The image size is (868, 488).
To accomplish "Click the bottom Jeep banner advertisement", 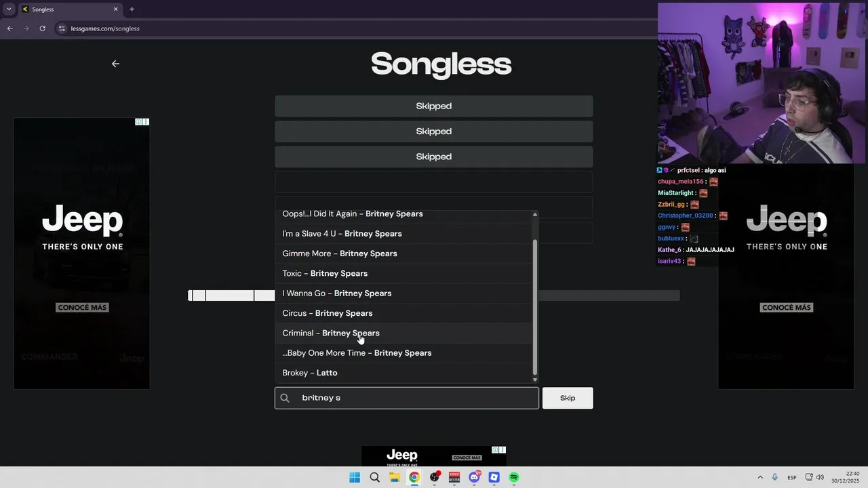I will pyautogui.click(x=434, y=456).
